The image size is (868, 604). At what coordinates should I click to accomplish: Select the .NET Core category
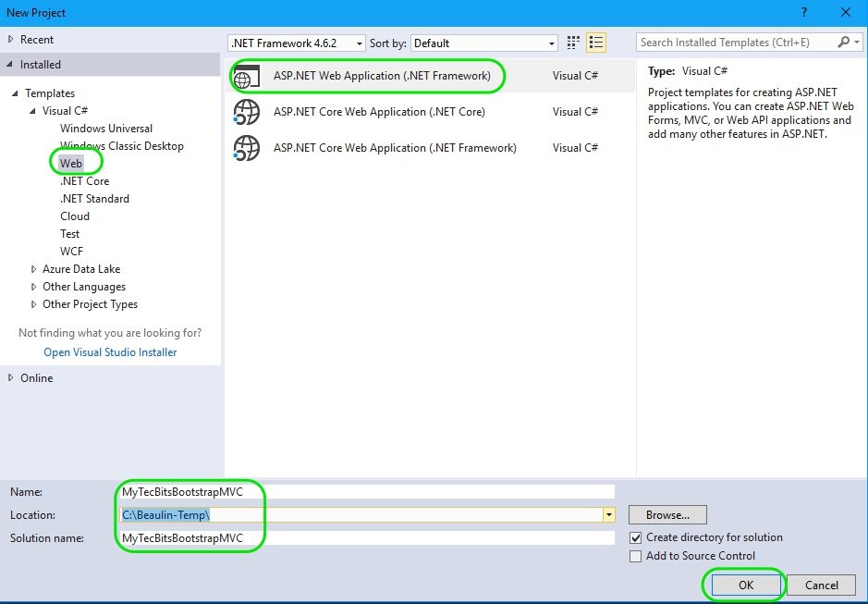point(85,181)
